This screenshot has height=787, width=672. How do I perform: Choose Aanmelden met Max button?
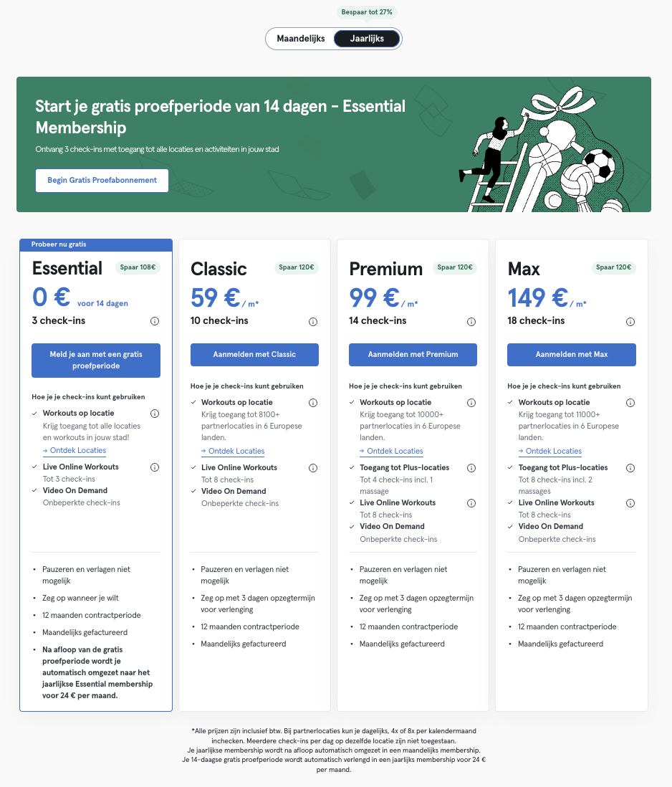[572, 354]
